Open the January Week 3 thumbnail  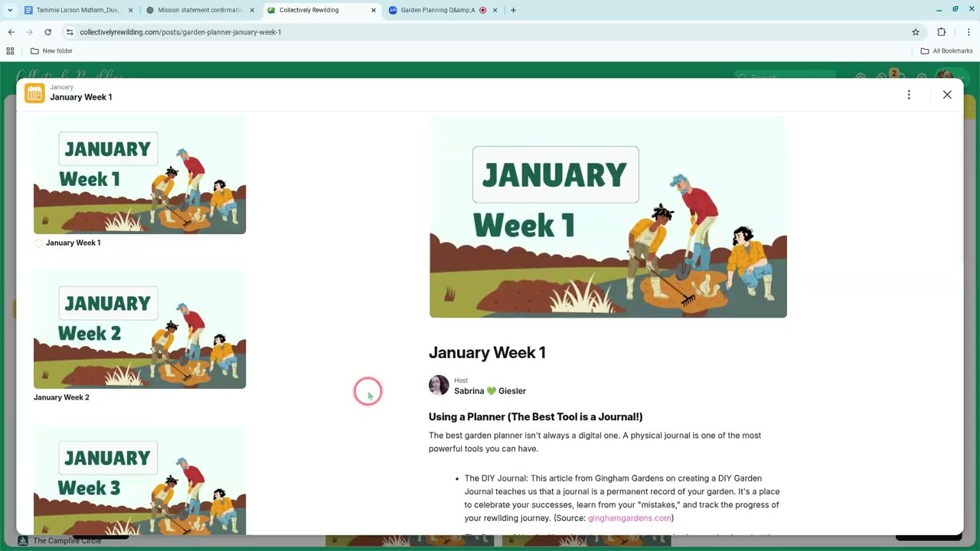(x=139, y=481)
